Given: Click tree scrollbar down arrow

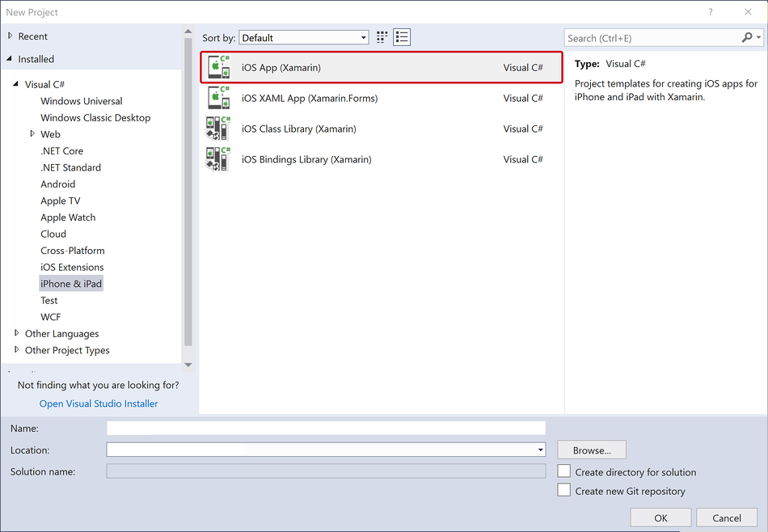Looking at the screenshot, I should [188, 365].
